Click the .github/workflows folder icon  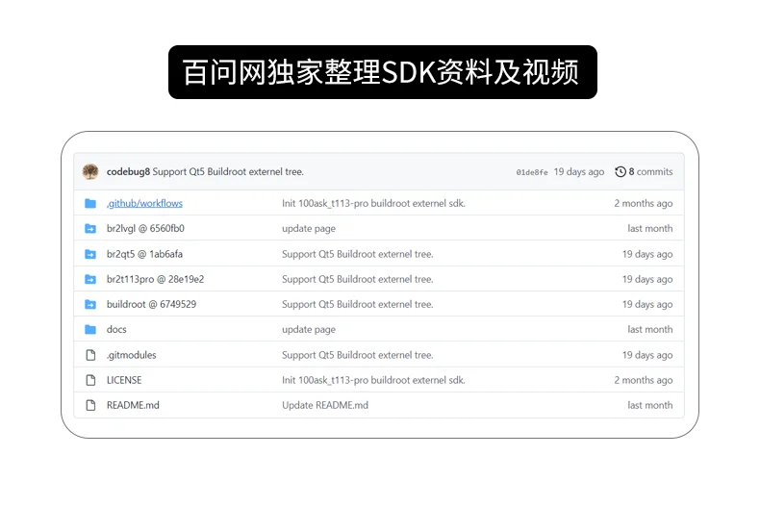coord(90,203)
